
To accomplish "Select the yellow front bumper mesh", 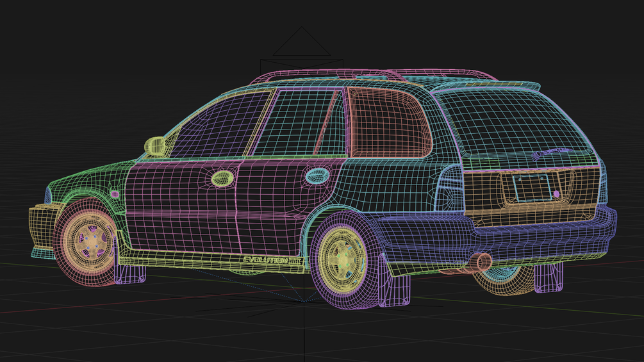I will [x=43, y=227].
